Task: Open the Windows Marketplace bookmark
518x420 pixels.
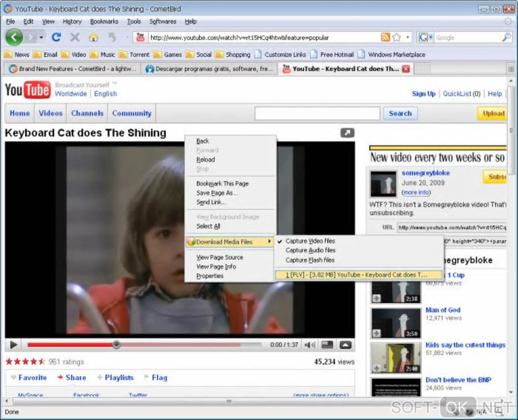Action: click(392, 54)
